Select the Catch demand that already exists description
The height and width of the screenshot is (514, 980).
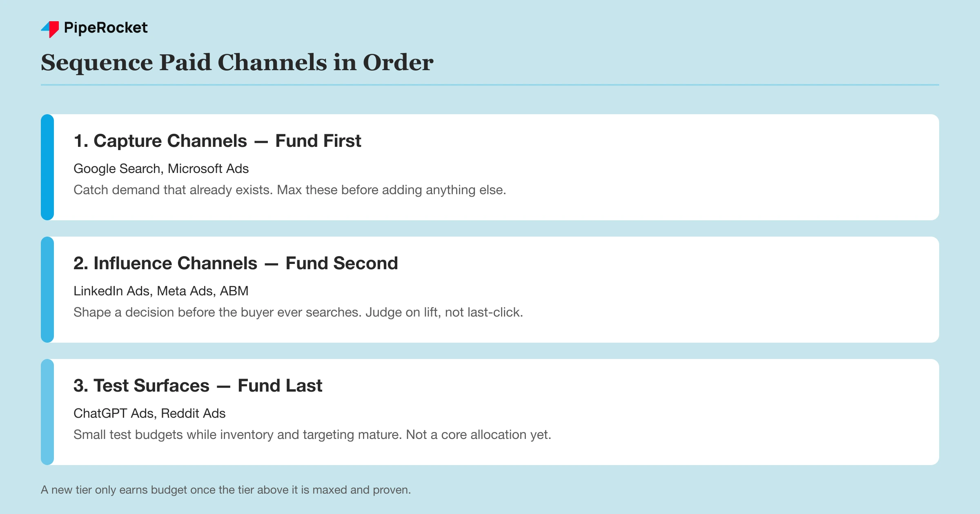pyautogui.click(x=290, y=190)
